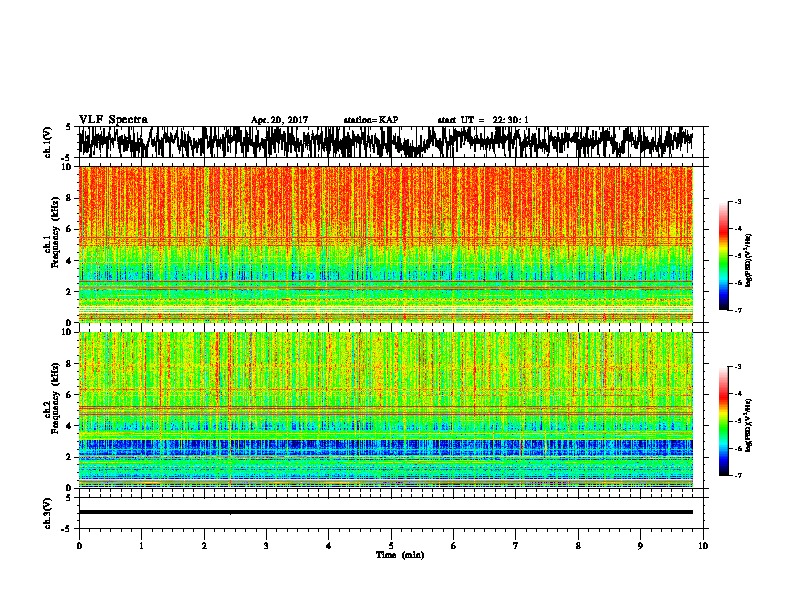Click the time axis tick label '0'
The width and height of the screenshot is (792, 612).
click(x=79, y=546)
